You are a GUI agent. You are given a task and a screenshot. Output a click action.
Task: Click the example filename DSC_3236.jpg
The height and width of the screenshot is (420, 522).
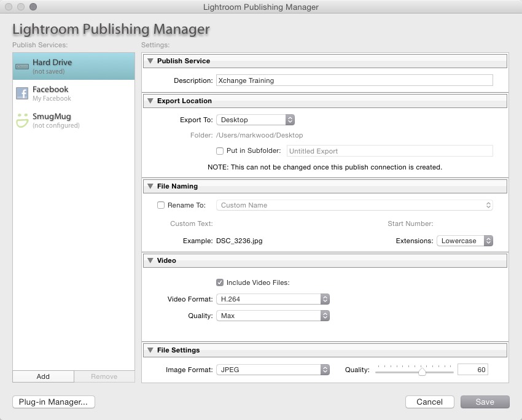tap(240, 241)
